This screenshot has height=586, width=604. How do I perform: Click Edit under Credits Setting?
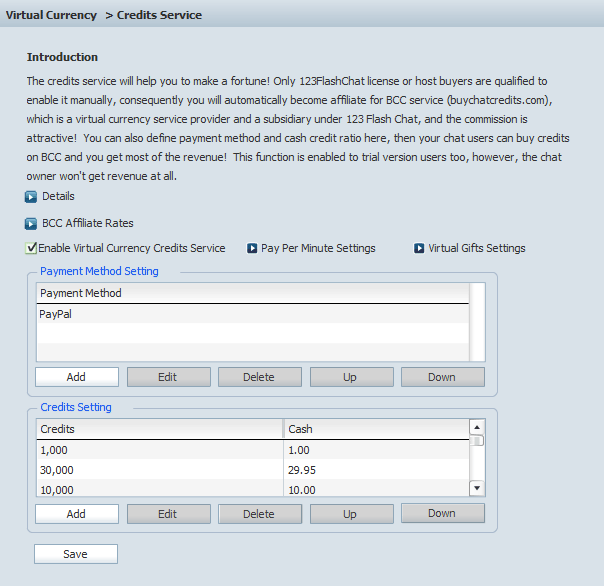point(169,514)
